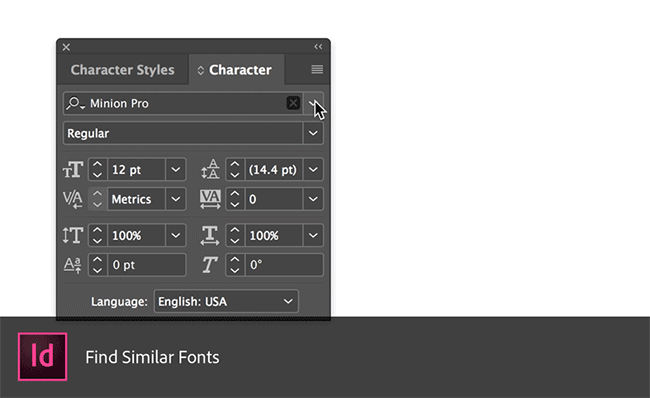Screen dimensions: 650x398
Task: Open the Character panel flyout menu
Action: (x=317, y=69)
